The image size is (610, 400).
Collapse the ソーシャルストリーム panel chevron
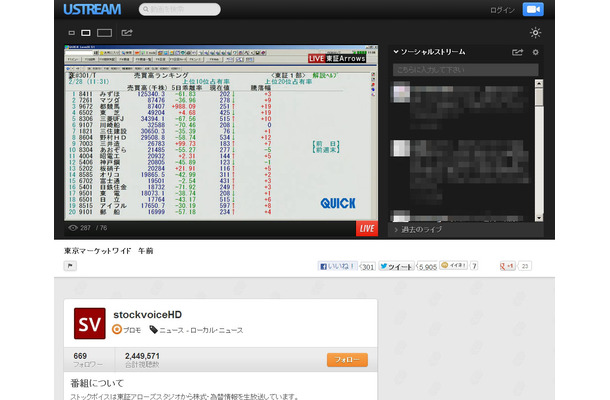[396, 51]
